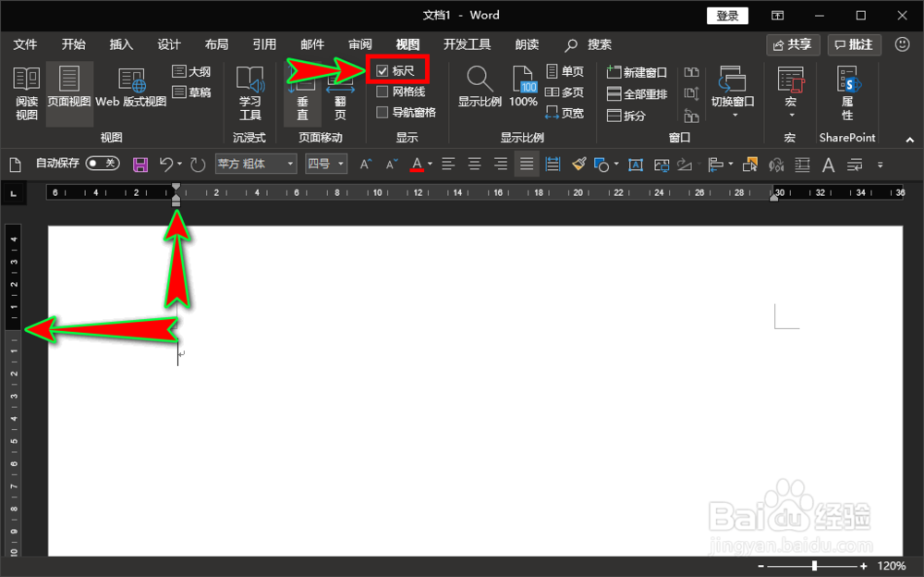924x577 pixels.
Task: Arrange all windows (全部重排)
Action: pyautogui.click(x=637, y=93)
